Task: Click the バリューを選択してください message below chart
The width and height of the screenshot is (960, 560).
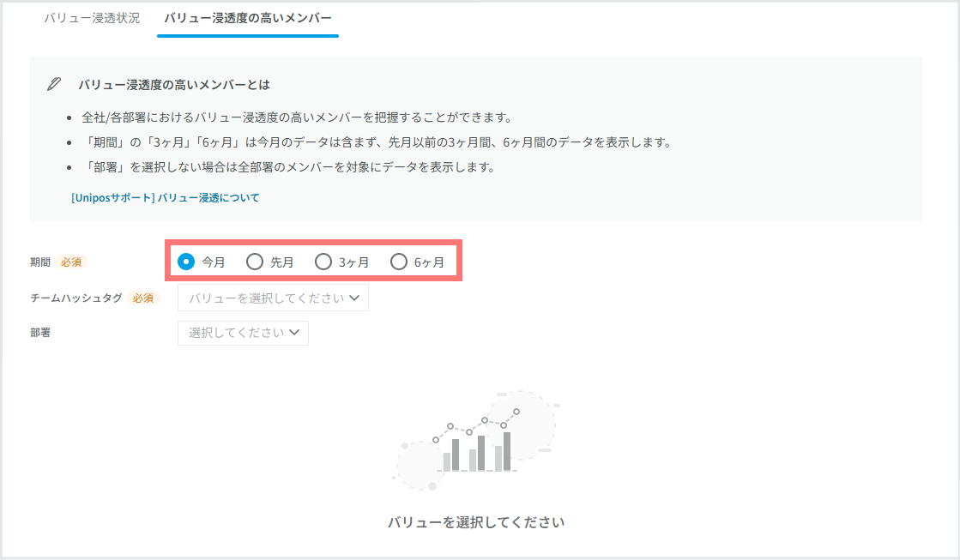Action: (476, 522)
